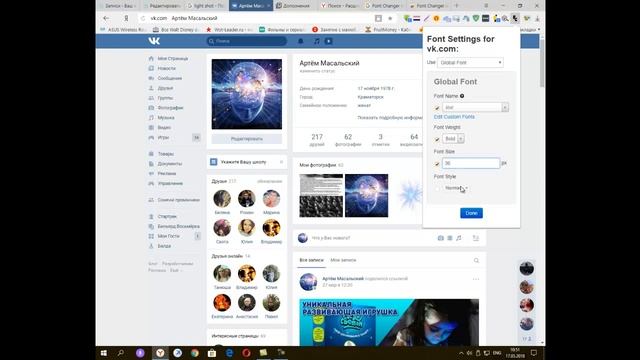Open the profile avatar photo

coord(247,94)
